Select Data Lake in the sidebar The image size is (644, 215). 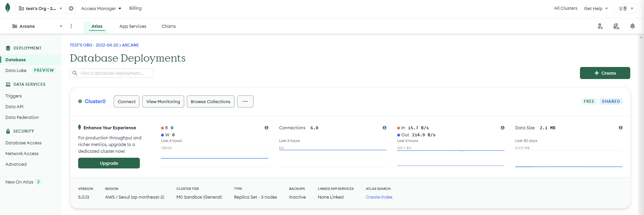16,70
